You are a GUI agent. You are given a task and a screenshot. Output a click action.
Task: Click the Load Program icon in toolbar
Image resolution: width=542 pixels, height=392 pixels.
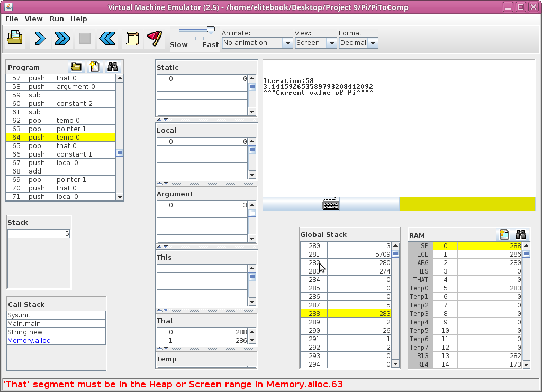(x=15, y=39)
